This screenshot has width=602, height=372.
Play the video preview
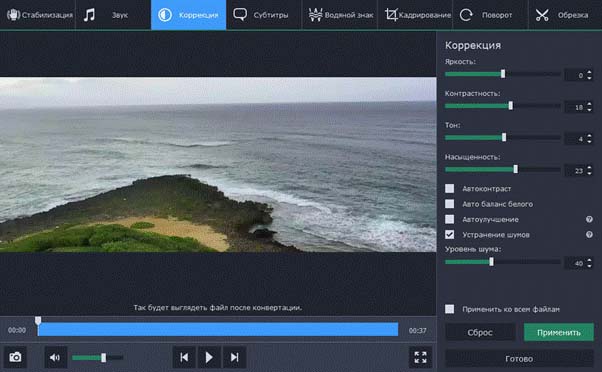click(x=209, y=357)
